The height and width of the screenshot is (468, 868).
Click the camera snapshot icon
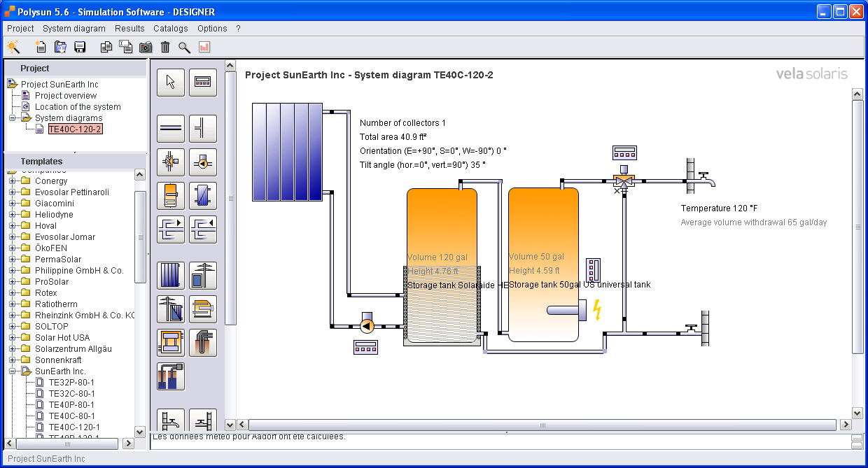pyautogui.click(x=145, y=47)
